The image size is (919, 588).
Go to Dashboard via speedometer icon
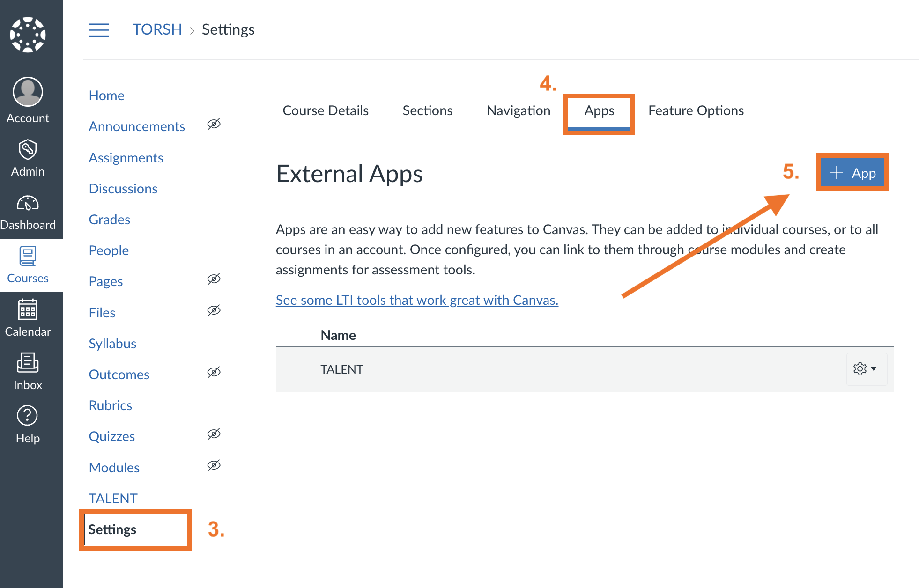coord(28,204)
